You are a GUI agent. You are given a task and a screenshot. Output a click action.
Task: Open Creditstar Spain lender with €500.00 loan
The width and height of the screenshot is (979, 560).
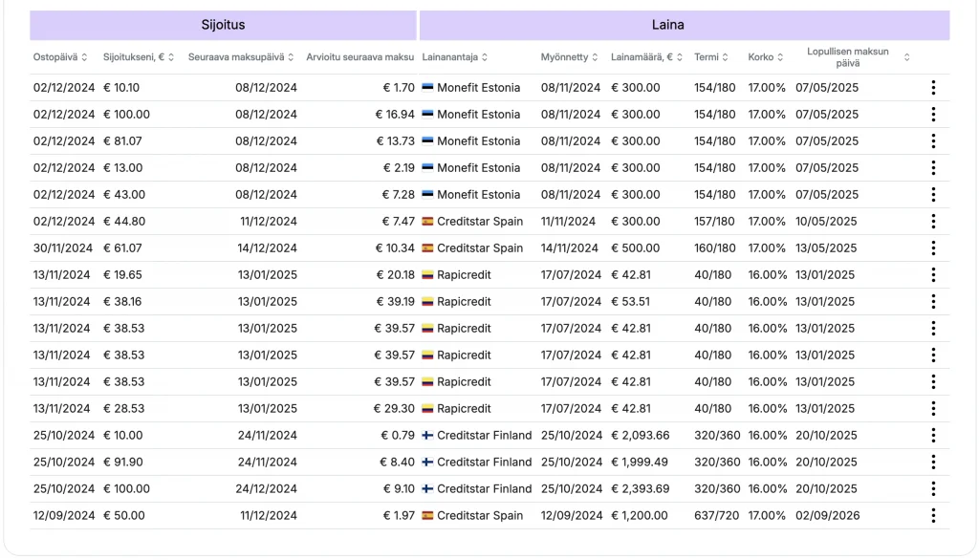(480, 248)
